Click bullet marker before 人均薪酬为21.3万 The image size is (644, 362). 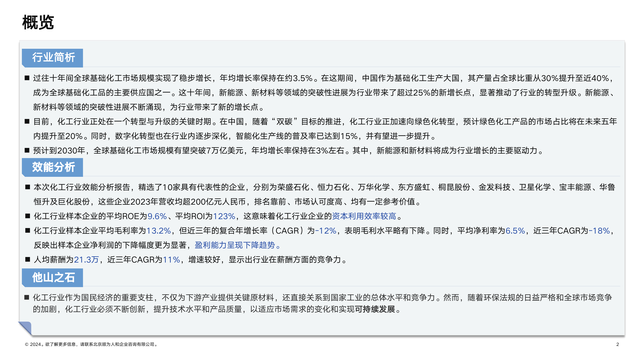pos(28,260)
